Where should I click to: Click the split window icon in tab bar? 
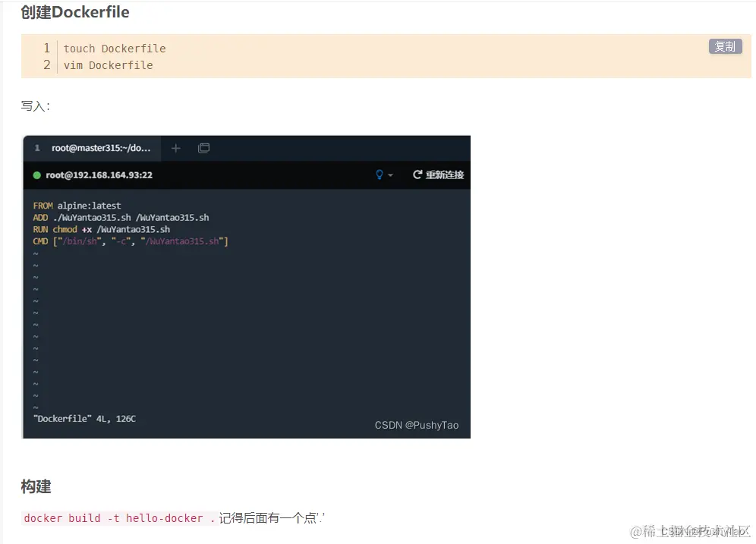tap(203, 148)
